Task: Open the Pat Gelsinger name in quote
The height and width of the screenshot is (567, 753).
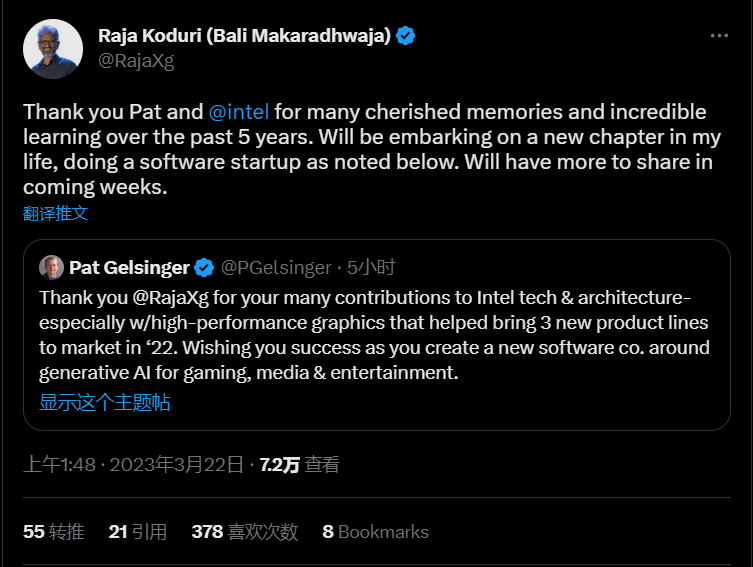Action: (x=129, y=267)
